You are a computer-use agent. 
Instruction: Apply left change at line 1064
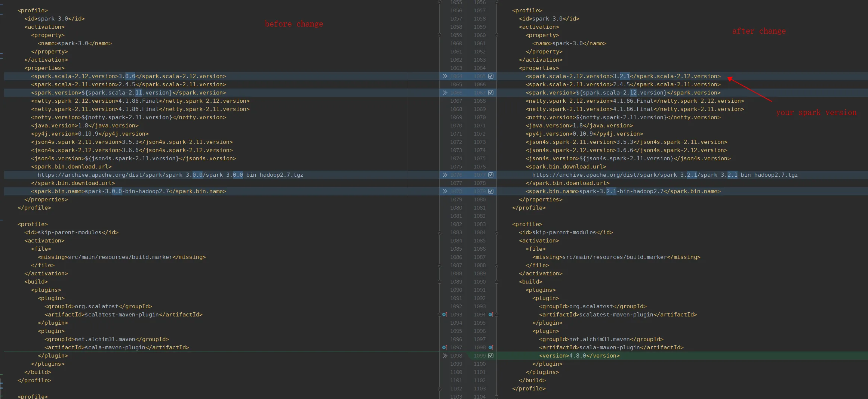pyautogui.click(x=445, y=76)
